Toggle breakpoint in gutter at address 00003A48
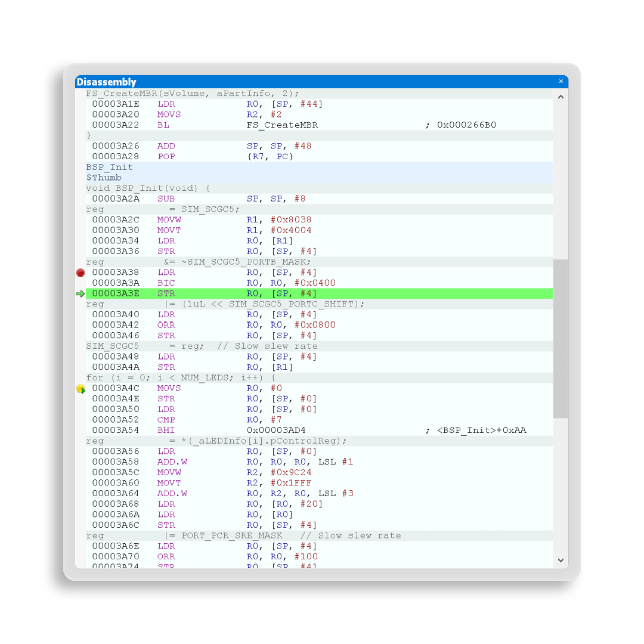Screen dimensions: 644x644 coord(80,357)
